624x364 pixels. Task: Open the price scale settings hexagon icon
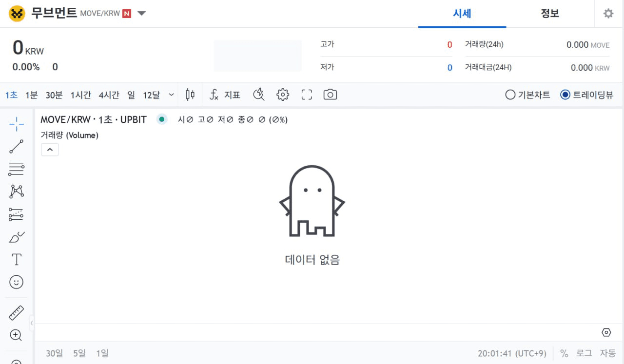[x=606, y=332]
